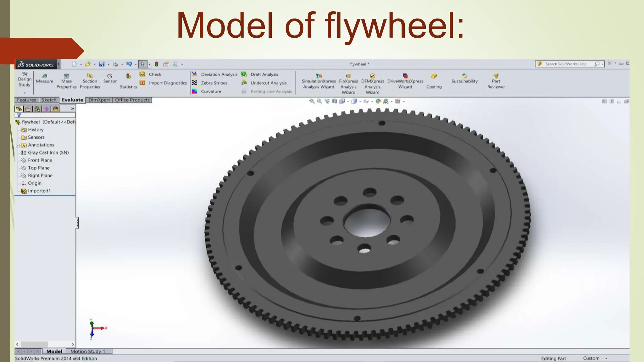
Task: Select the Evaluate tab
Action: [x=72, y=100]
